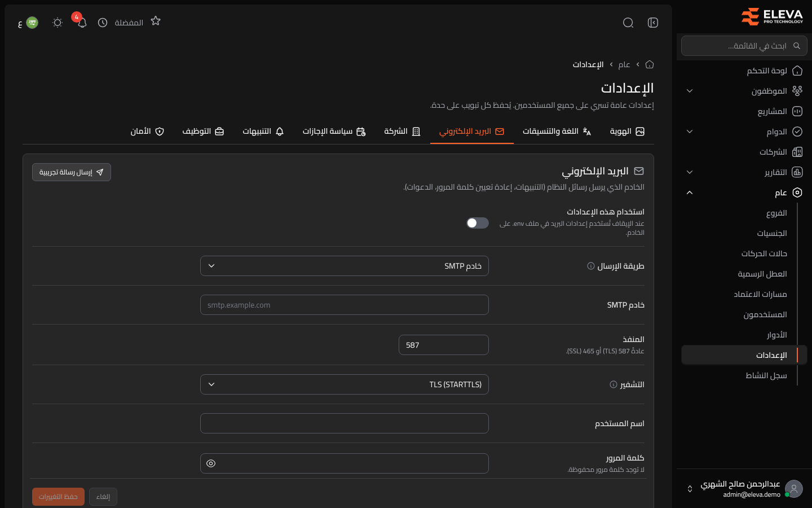Screen dimensions: 812x508
Task: Switch to the الهوية tab
Action: tap(627, 132)
